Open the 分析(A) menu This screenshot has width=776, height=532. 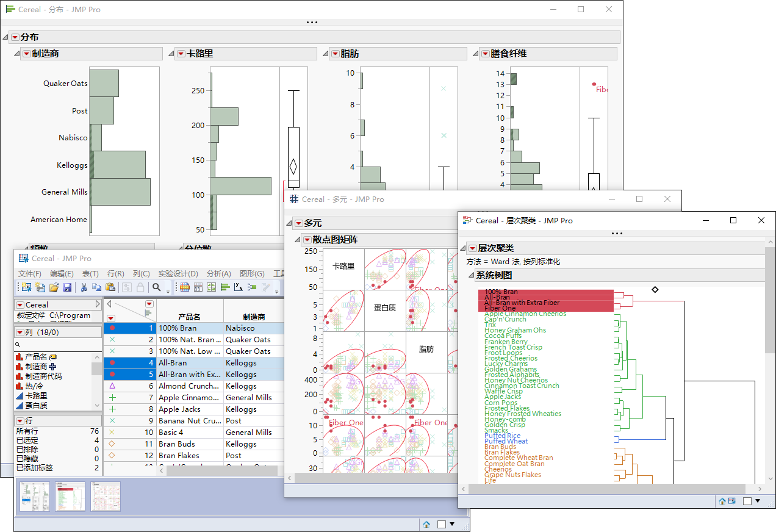pyautogui.click(x=218, y=273)
